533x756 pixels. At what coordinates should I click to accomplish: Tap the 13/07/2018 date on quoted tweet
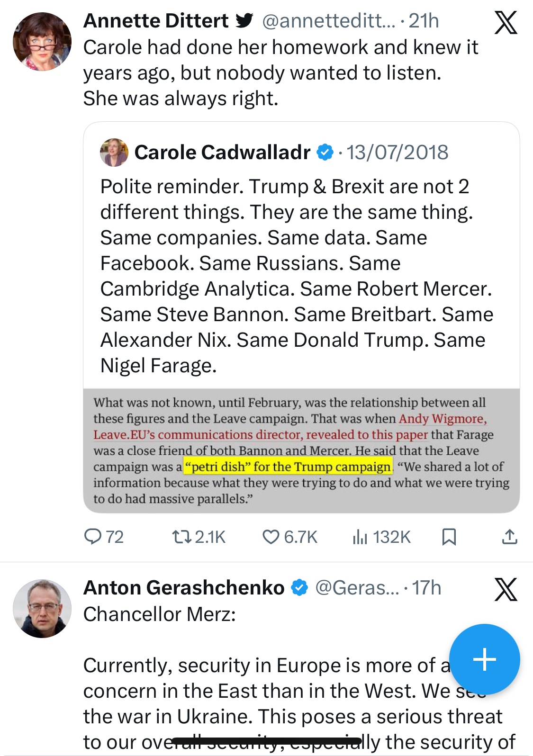click(x=397, y=153)
